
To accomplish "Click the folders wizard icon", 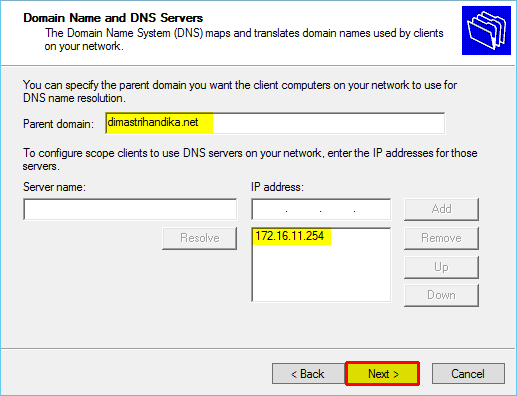I will [x=486, y=30].
